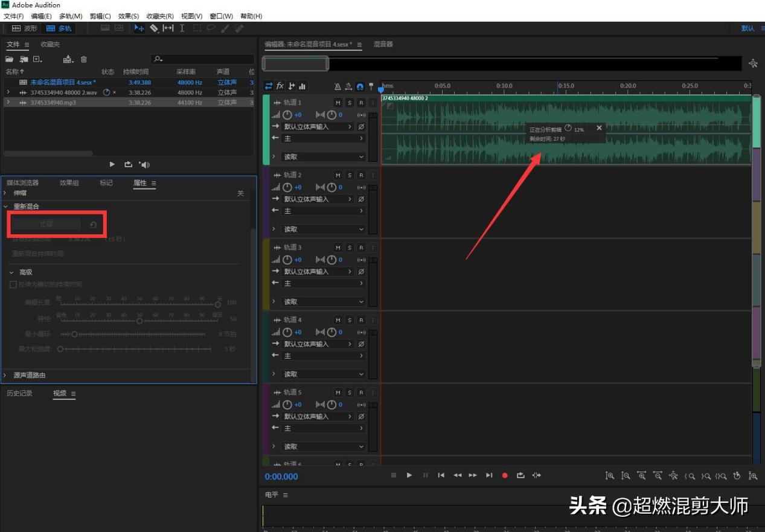Open Track 2 input dropdown 默认立体声输入
The width and height of the screenshot is (765, 532).
[x=318, y=199]
